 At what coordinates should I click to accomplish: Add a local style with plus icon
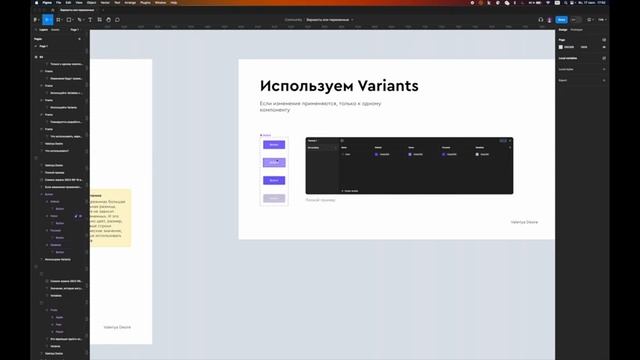(x=604, y=69)
